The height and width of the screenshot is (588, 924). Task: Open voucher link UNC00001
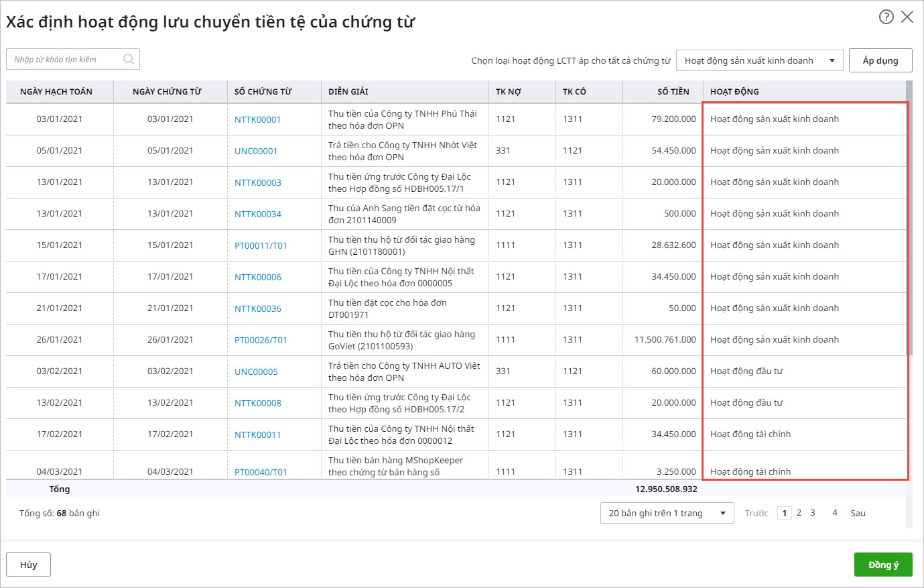[x=255, y=151]
